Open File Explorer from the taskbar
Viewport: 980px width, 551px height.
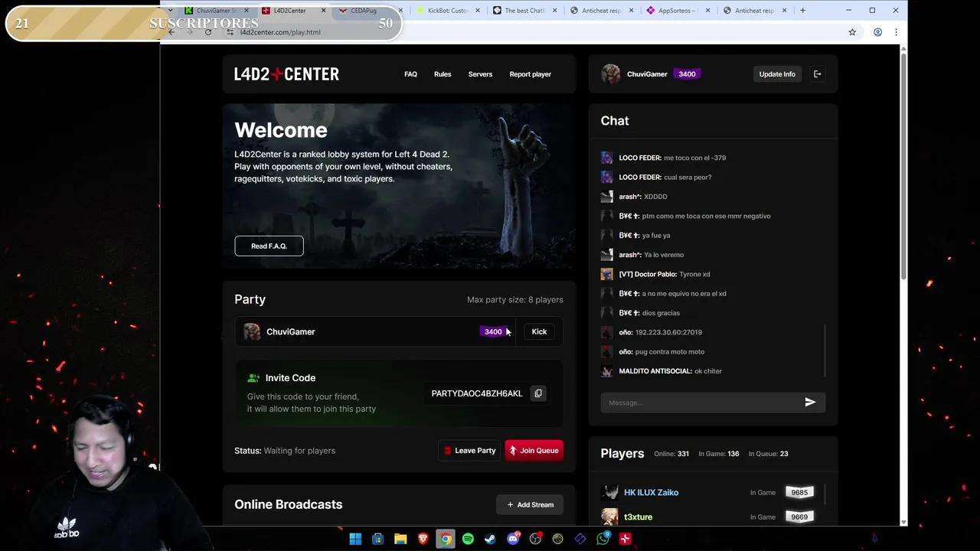pyautogui.click(x=400, y=539)
